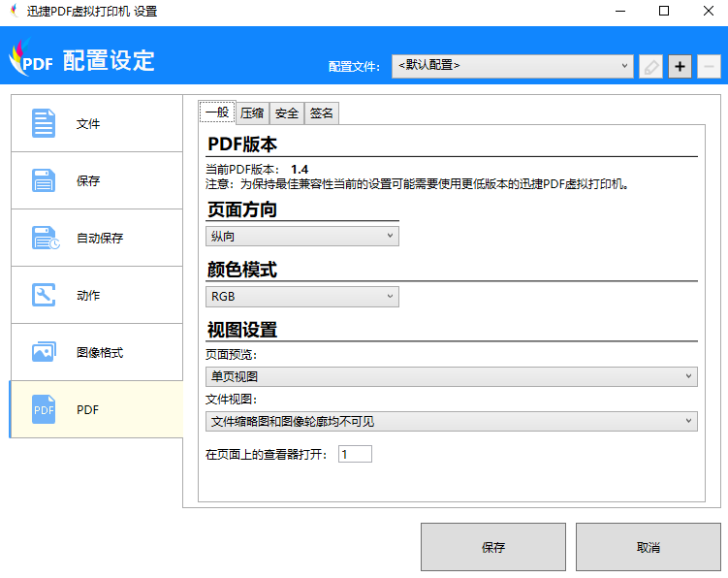Switch to the 一般 tab
The height and width of the screenshot is (578, 728).
point(217,112)
